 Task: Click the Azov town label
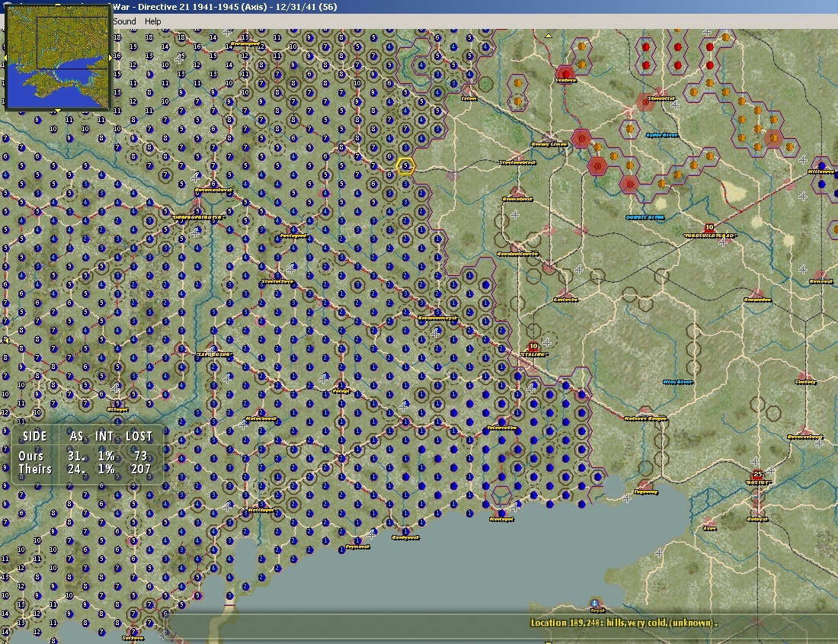(710, 528)
